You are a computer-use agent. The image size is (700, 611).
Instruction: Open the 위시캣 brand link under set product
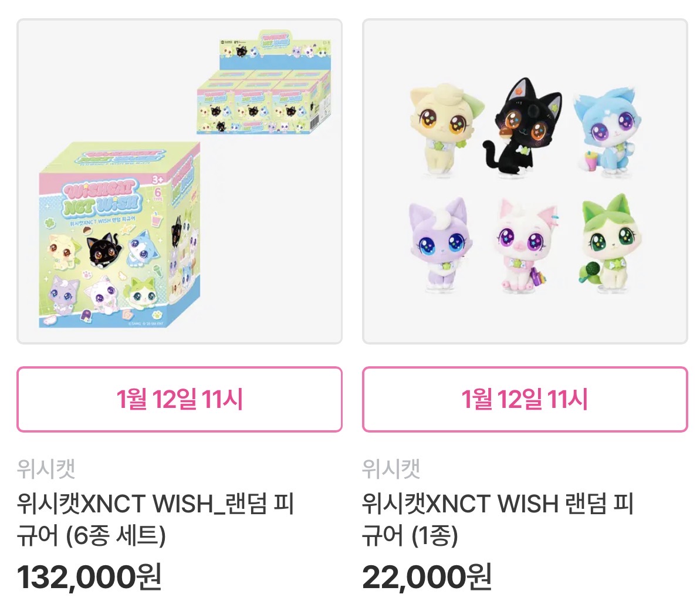(46, 468)
